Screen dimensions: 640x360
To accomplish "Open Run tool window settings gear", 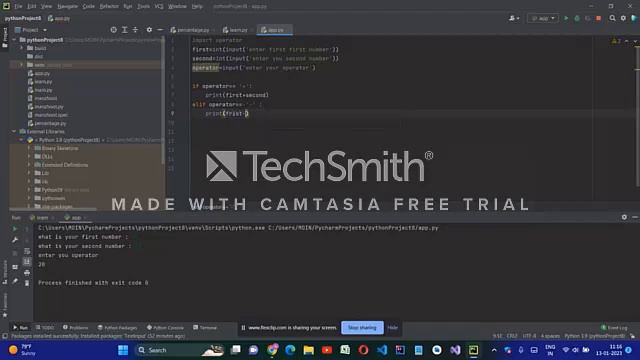I will [624, 217].
